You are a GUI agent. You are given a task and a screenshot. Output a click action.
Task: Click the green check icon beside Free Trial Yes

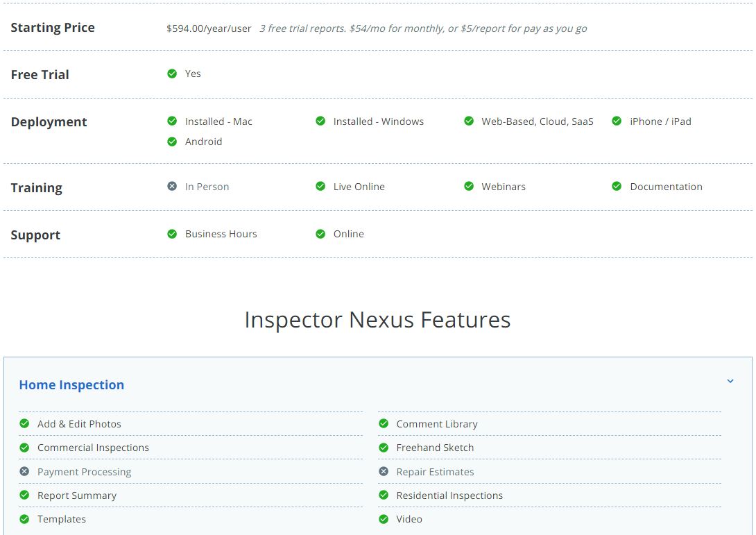pyautogui.click(x=172, y=74)
